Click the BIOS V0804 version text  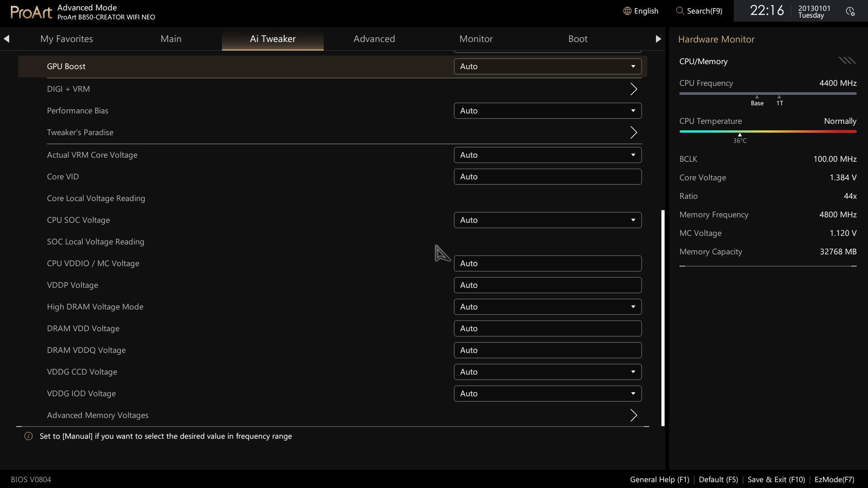click(x=31, y=479)
